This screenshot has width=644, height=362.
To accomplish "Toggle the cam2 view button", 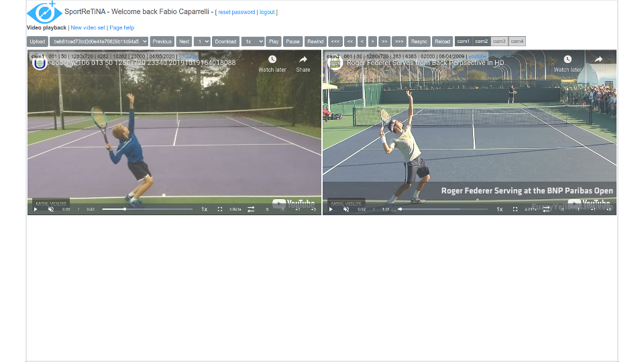I will [x=482, y=42].
